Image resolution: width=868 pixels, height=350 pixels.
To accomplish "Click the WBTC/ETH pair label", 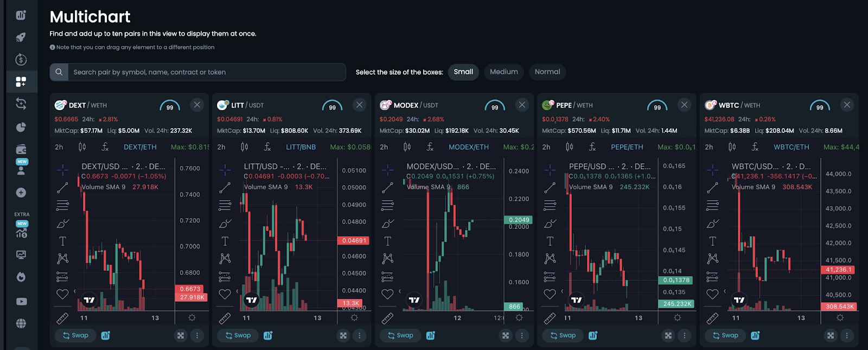I will coord(791,147).
